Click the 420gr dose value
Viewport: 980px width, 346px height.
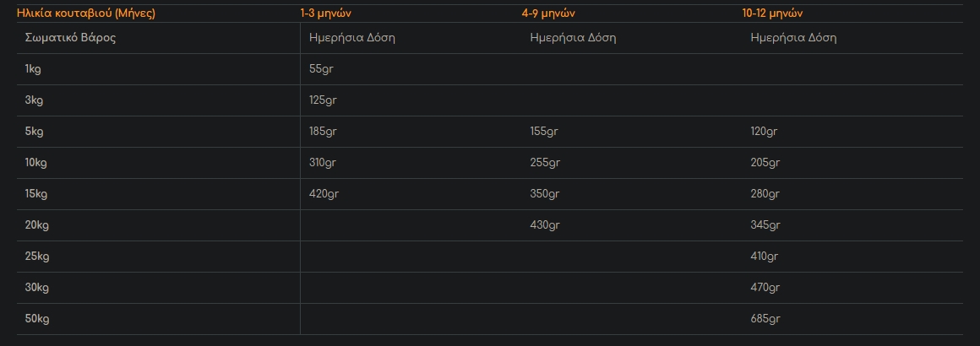coord(324,194)
